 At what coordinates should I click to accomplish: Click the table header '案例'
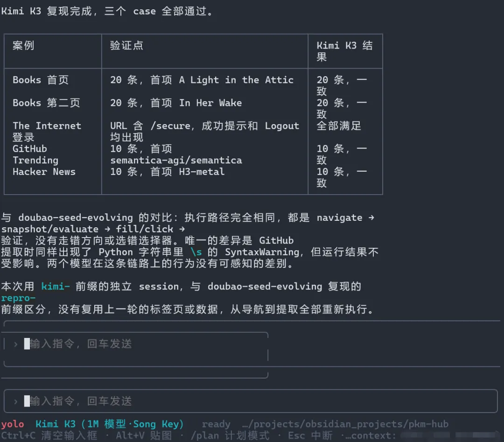coord(23,45)
